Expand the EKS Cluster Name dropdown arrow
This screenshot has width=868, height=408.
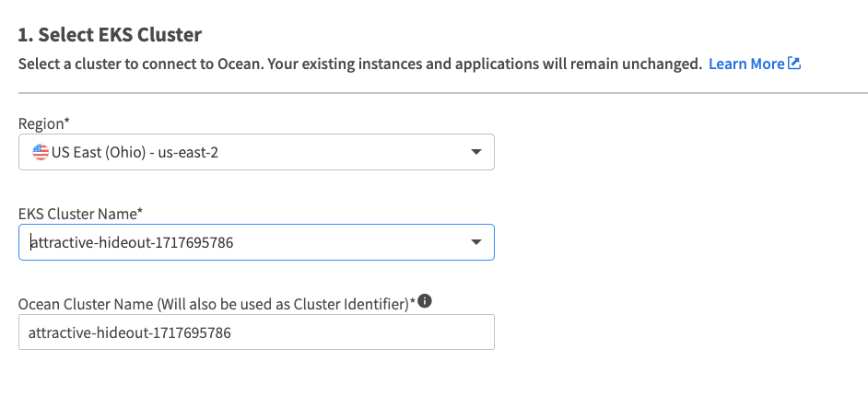tap(475, 242)
